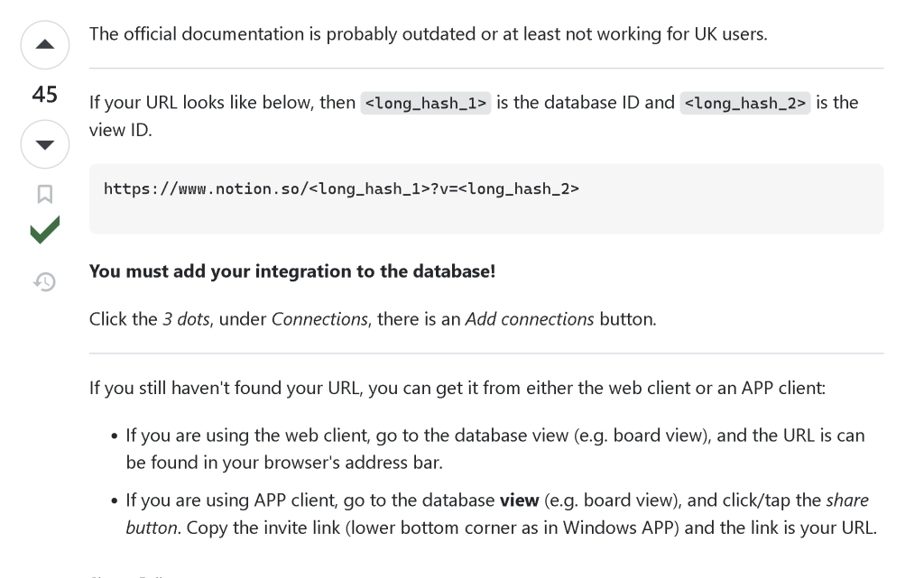924x578 pixels.
Task: Click the italic 'Add connections' text
Action: pyautogui.click(x=530, y=319)
